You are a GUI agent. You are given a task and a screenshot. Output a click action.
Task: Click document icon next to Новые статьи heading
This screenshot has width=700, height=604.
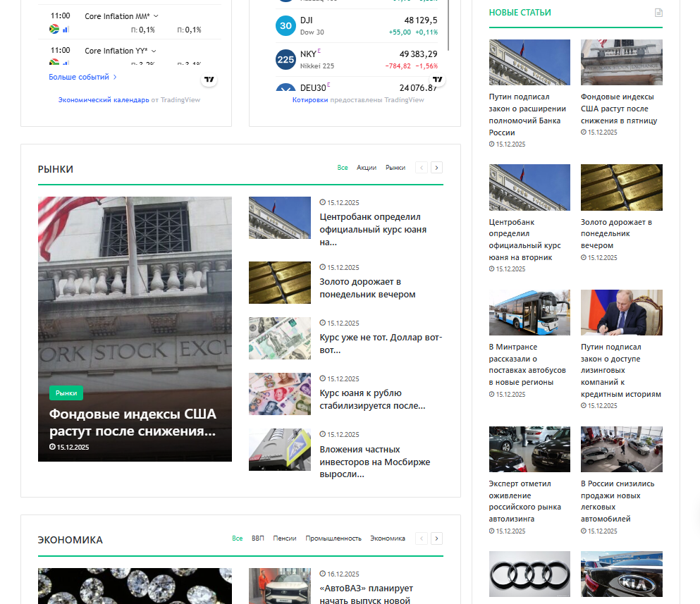click(658, 13)
